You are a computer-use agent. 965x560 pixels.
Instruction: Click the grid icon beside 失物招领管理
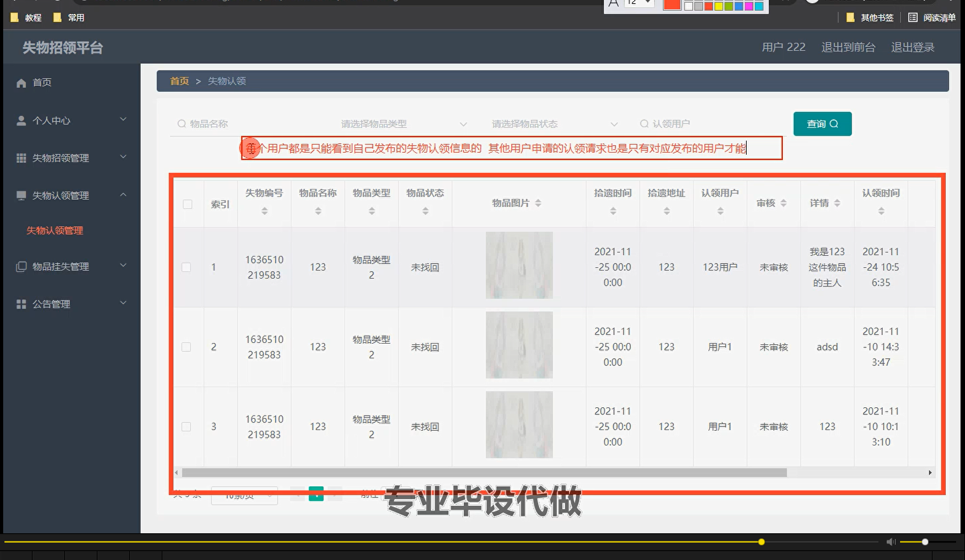click(x=21, y=158)
